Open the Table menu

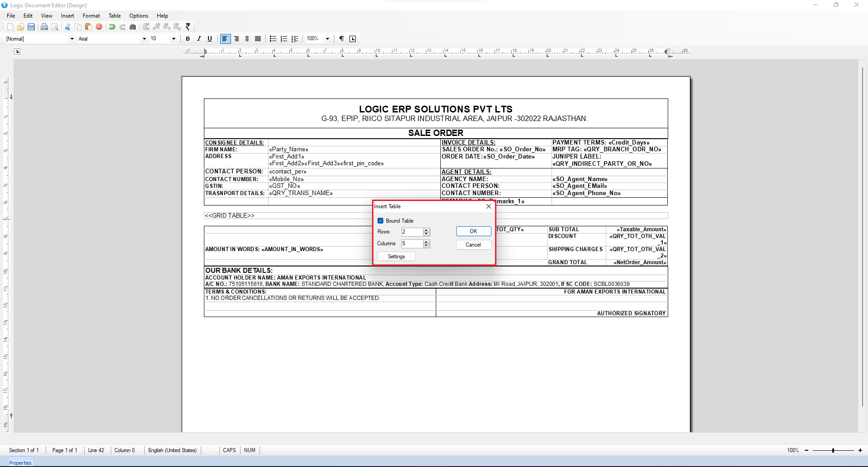(114, 16)
